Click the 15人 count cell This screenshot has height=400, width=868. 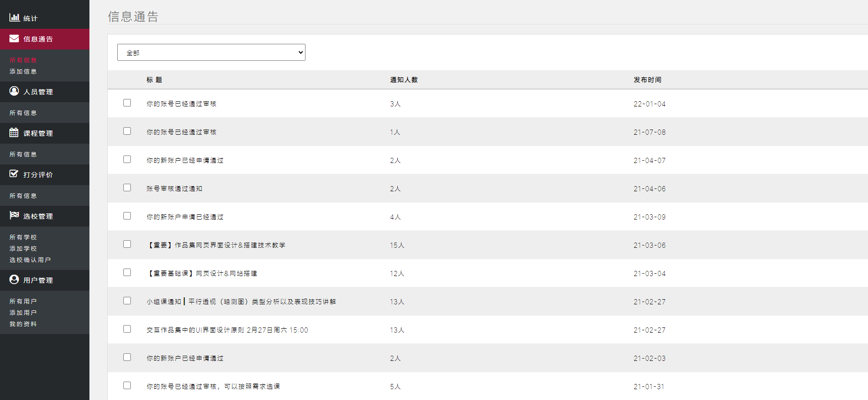[x=397, y=245]
